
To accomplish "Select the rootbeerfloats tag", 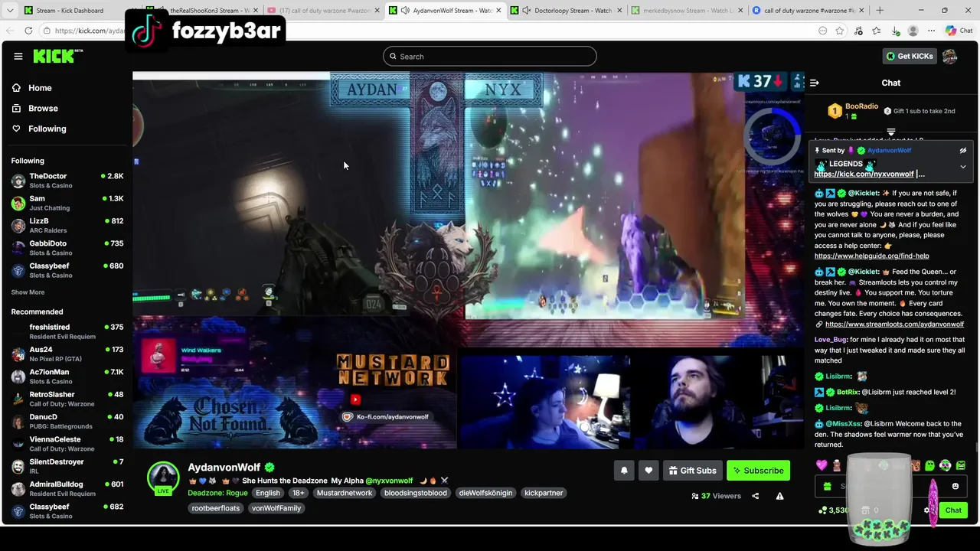I will coord(216,508).
